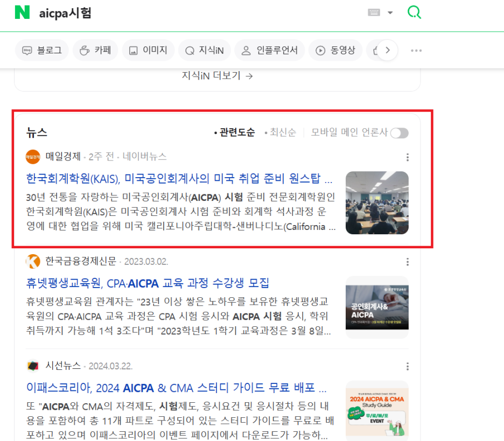Screen dimensions: 504x441
Task: Open 한국금융경제신문 press name link
Action: pyautogui.click(x=81, y=261)
